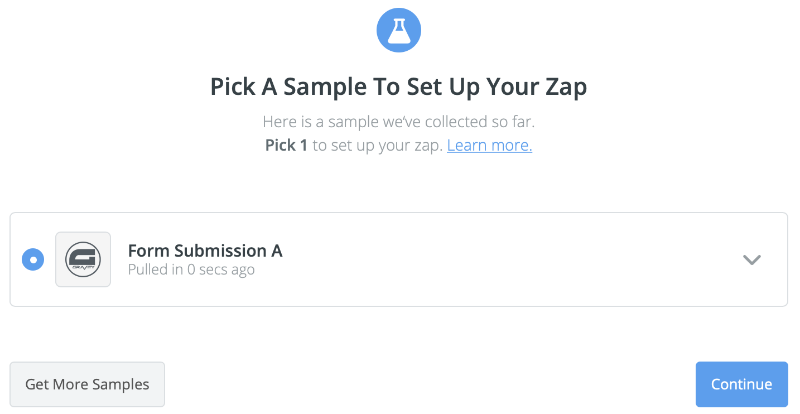Click the bold 'Pick 1' text
Screen dimensions: 800x414
point(286,145)
